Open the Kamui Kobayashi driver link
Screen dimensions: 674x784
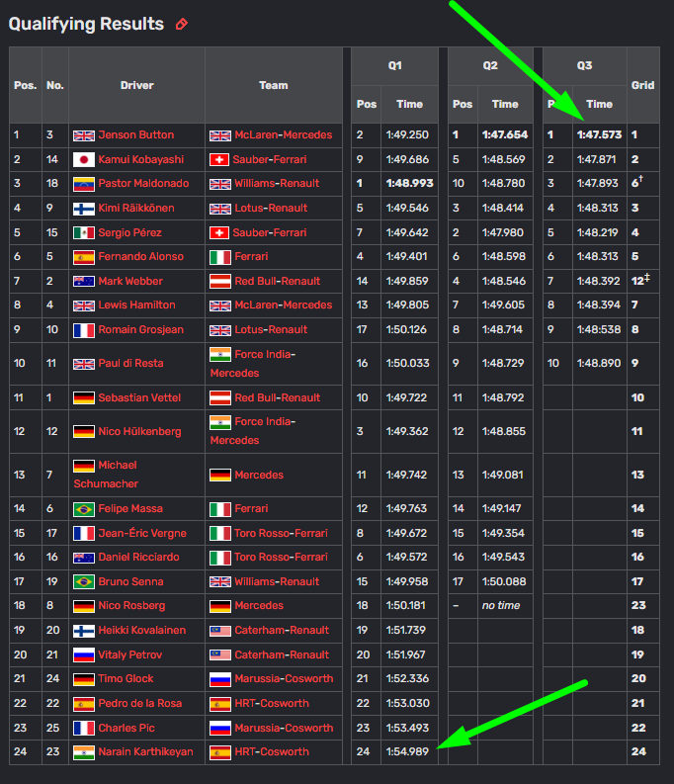click(x=141, y=159)
